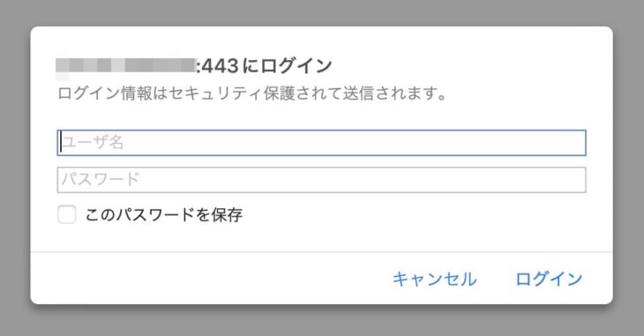The width and height of the screenshot is (644, 336).
Task: Focus the パスワード password field
Action: click(x=321, y=180)
